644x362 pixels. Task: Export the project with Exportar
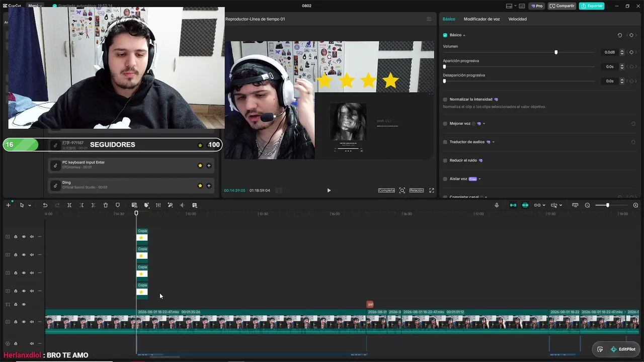tap(592, 6)
